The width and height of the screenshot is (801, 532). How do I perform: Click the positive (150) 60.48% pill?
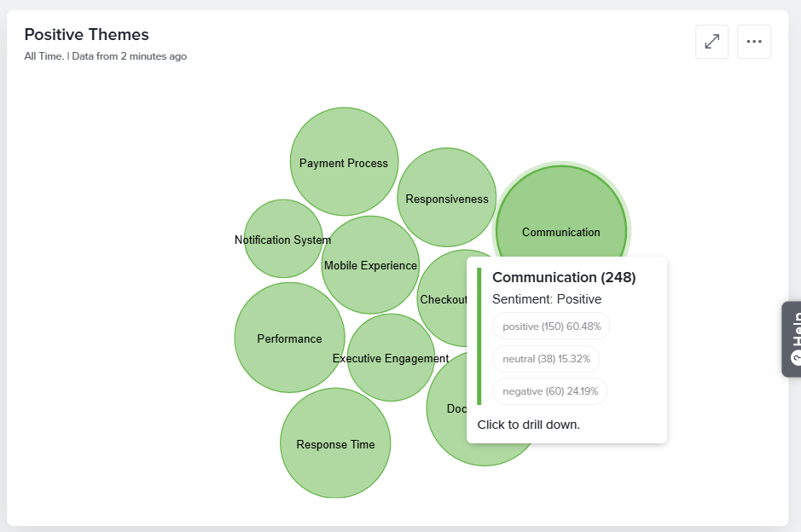(x=551, y=327)
